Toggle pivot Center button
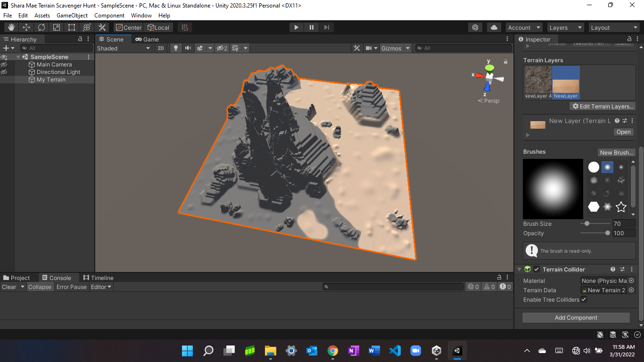Screen dimensions: 644x362 (x=129, y=27)
